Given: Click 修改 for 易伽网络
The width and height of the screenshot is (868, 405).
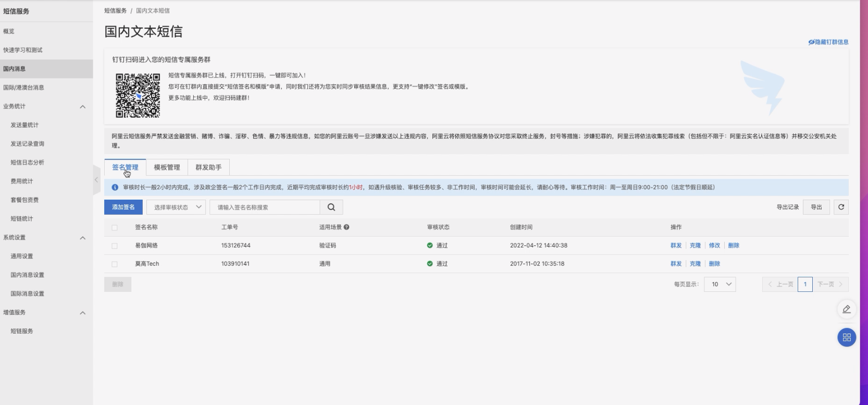Looking at the screenshot, I should tap(714, 246).
